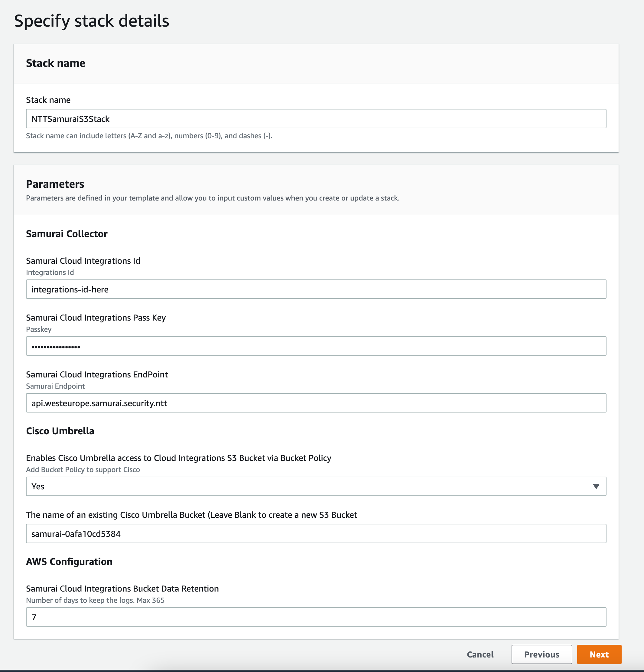Click the Samurai Endpoint input field
The height and width of the screenshot is (672, 644).
pos(316,403)
